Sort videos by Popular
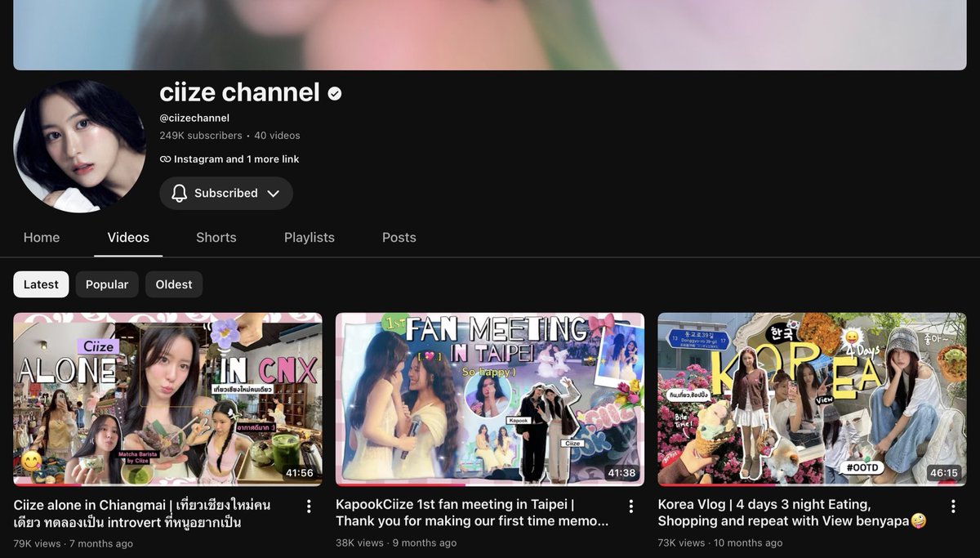 coord(107,284)
